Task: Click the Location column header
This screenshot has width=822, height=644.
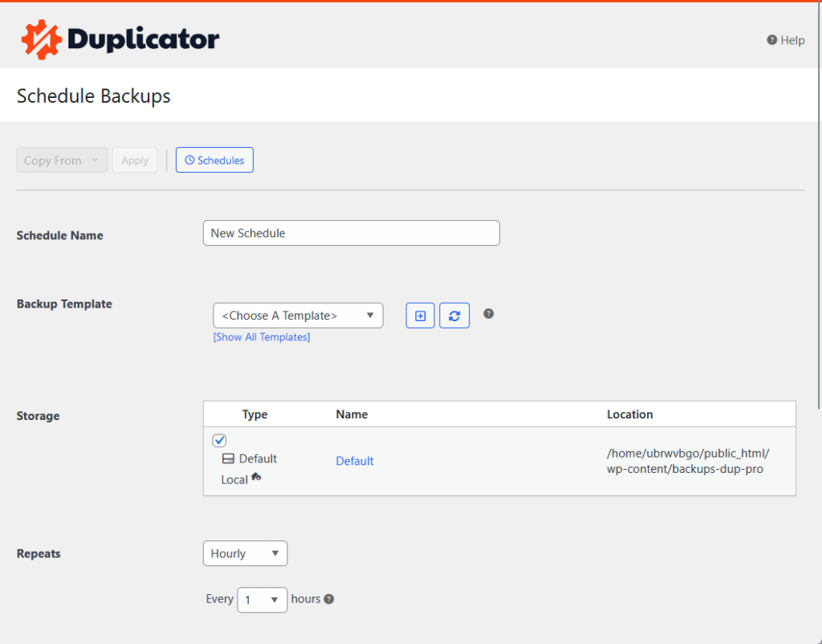Action: coord(629,414)
